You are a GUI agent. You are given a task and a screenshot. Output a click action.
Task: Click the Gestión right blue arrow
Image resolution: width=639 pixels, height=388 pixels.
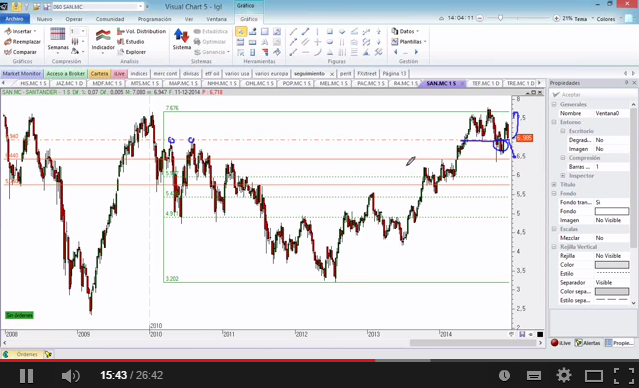416,52
